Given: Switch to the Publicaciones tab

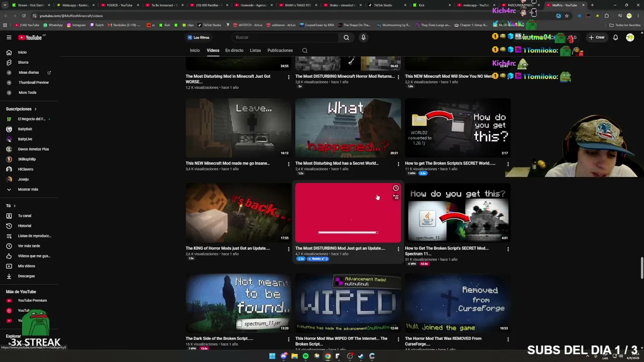Looking at the screenshot, I should [x=280, y=50].
